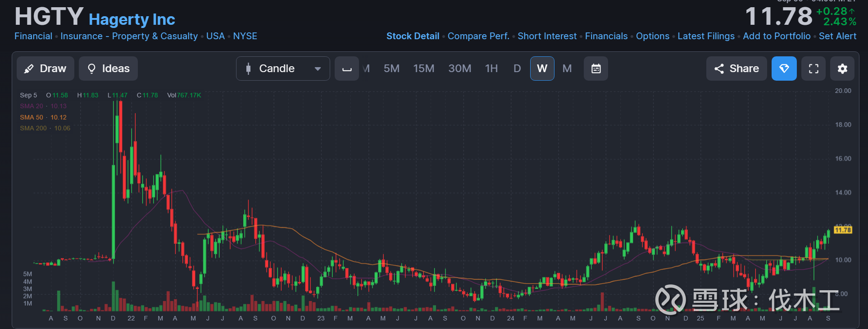
Task: Open Short Interest link
Action: click(x=547, y=36)
